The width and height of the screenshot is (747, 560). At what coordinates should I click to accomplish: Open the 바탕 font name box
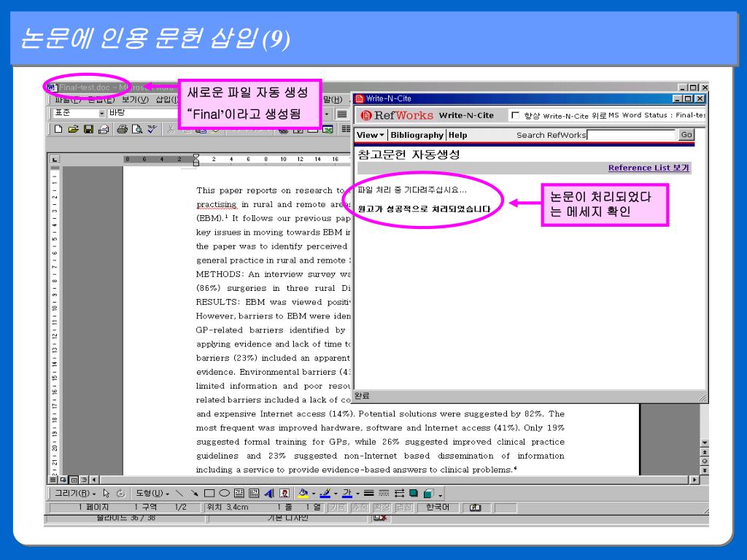pos(143,113)
